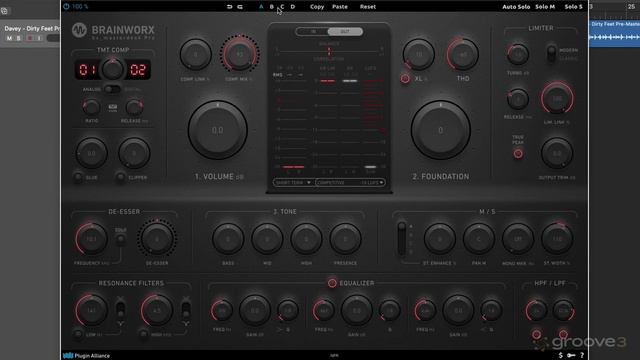Switch the meter to IN
640x360 pixels.
coord(313,31)
